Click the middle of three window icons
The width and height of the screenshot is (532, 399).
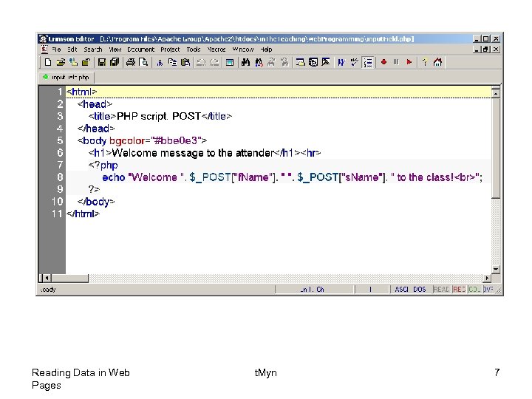tap(313, 62)
